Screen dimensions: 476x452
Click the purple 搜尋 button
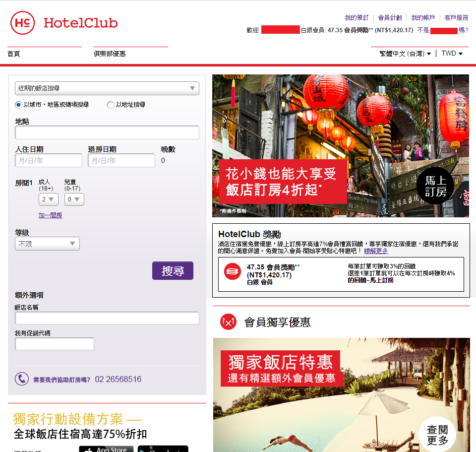(x=173, y=270)
